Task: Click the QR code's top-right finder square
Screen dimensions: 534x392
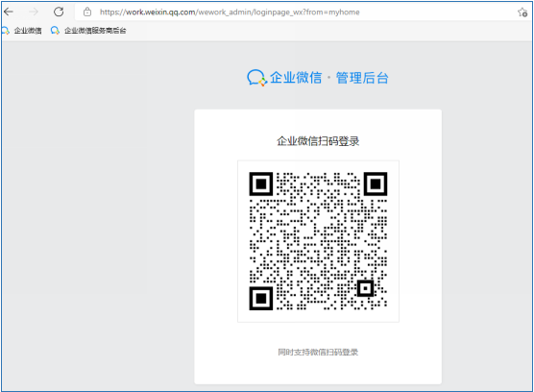Action: click(x=376, y=184)
